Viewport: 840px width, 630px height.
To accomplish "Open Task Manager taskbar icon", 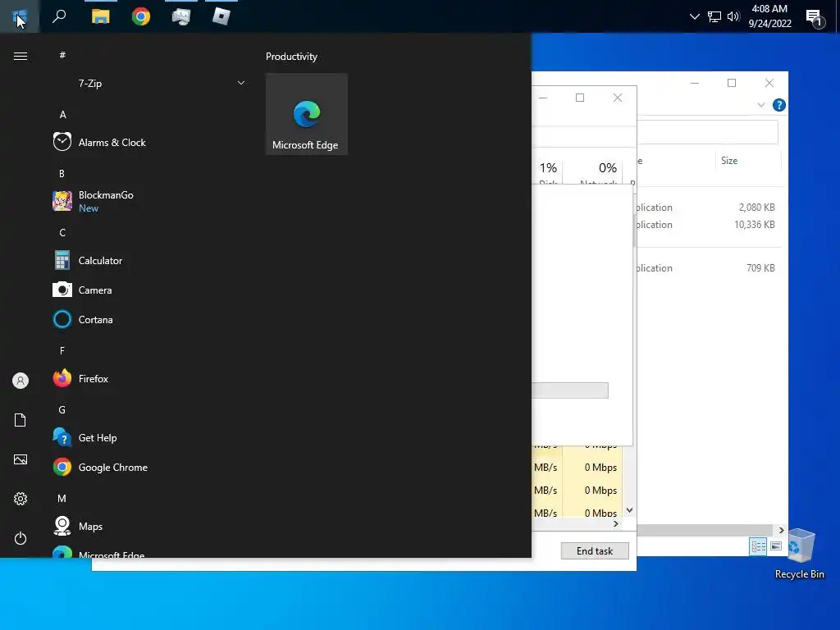I will [x=181, y=16].
